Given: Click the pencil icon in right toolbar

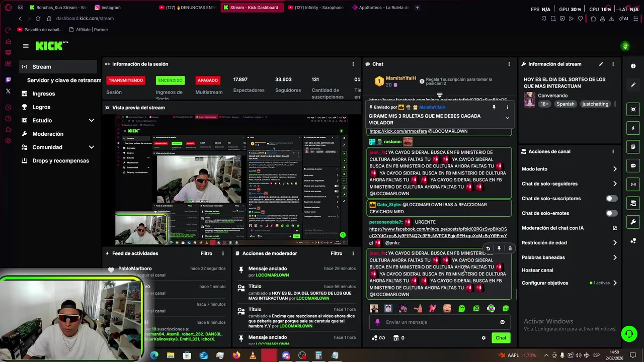Looking at the screenshot, I should (x=633, y=85).
